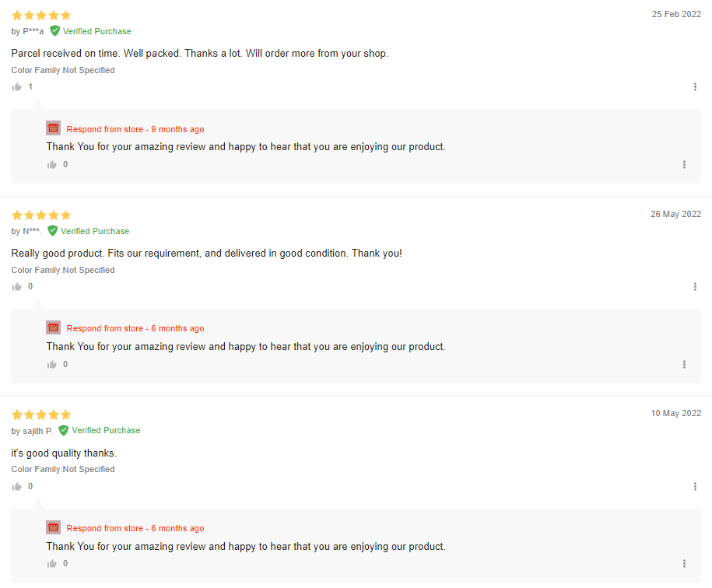Like store reply under sajith P.'s review
Image resolution: width=712 pixels, height=588 pixels.
click(52, 564)
